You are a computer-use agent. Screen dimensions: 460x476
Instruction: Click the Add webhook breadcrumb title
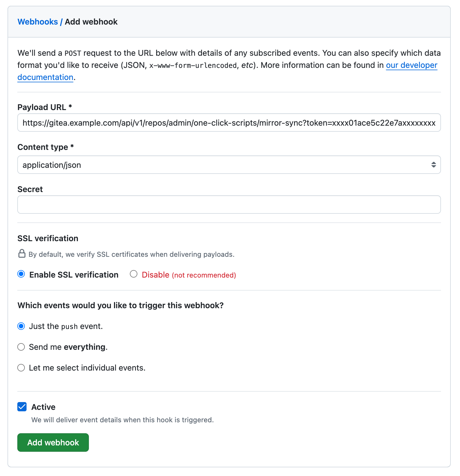pos(91,22)
